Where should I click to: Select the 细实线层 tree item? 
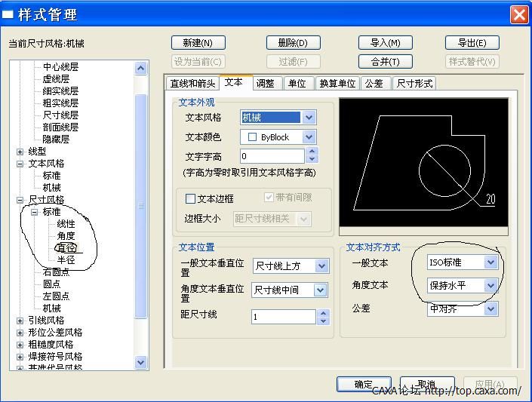point(60,91)
